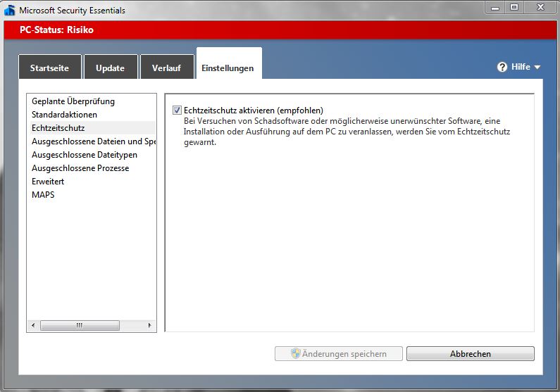
Task: Click the Microsoft Security Essentials title bar icon
Action: 10,10
